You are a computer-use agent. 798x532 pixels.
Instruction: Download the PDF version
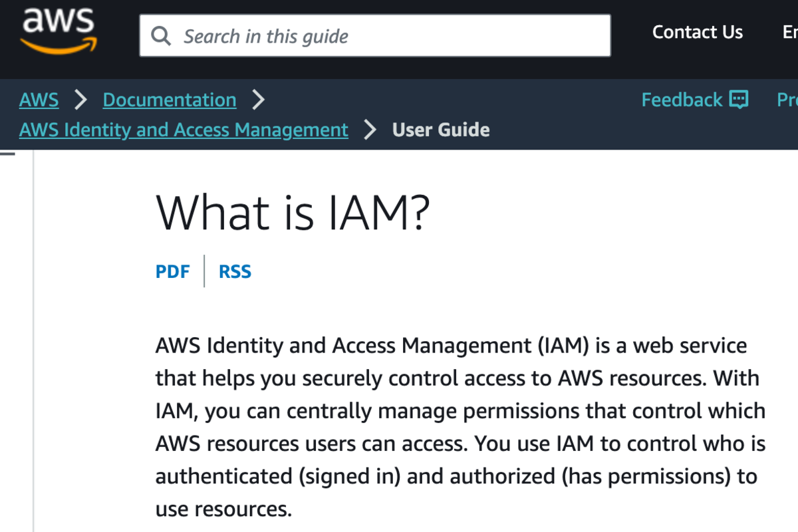click(x=173, y=271)
